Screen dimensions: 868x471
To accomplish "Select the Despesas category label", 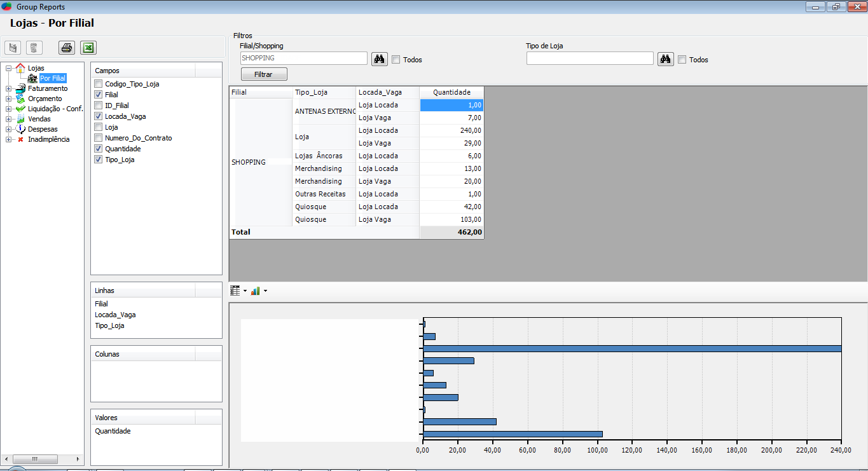I will [43, 129].
